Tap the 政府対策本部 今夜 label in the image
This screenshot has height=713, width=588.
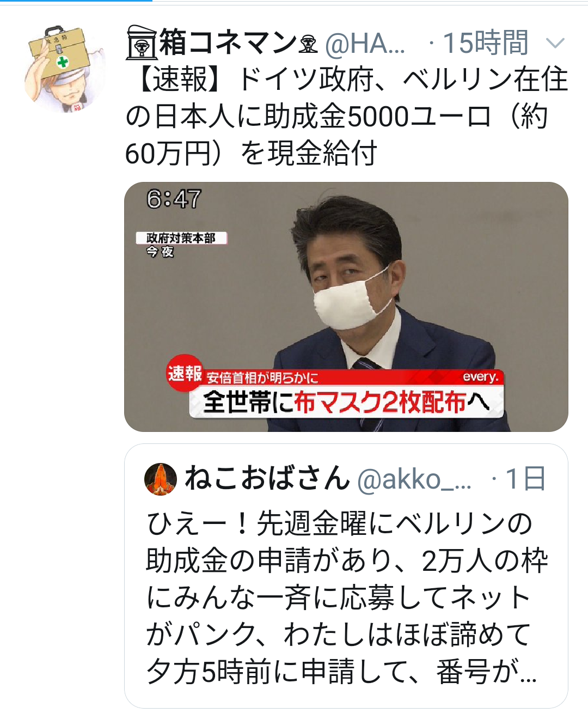(x=181, y=245)
